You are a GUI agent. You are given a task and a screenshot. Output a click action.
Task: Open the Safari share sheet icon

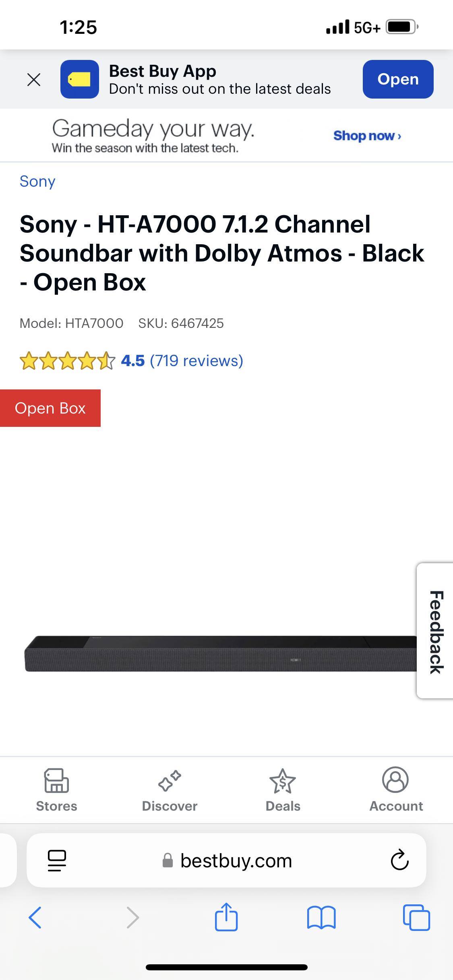226,917
